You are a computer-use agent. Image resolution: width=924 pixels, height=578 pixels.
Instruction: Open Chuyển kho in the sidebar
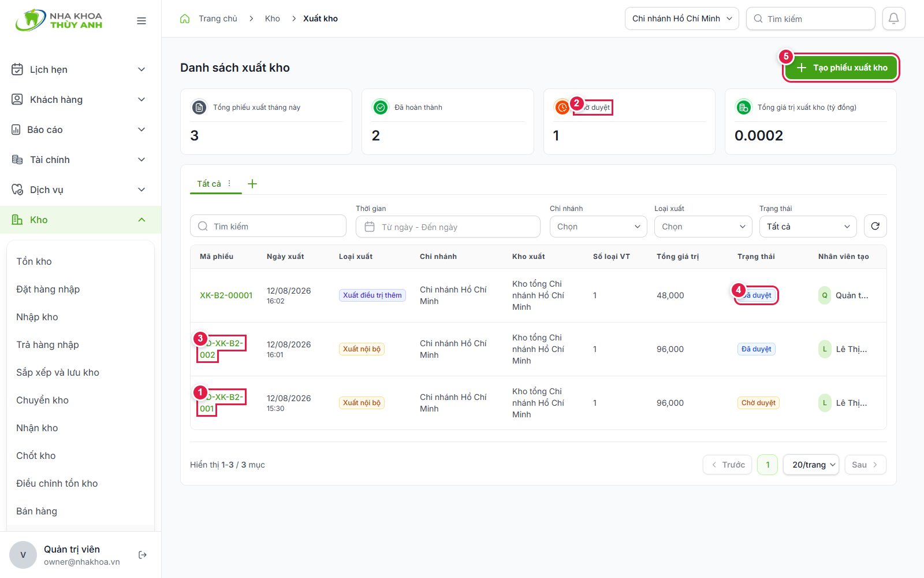pyautogui.click(x=42, y=400)
